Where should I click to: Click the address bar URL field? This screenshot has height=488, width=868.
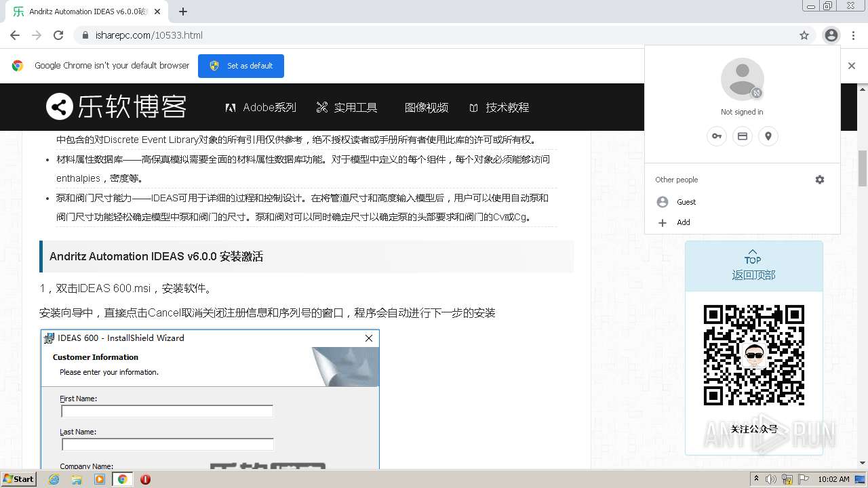tap(434, 35)
